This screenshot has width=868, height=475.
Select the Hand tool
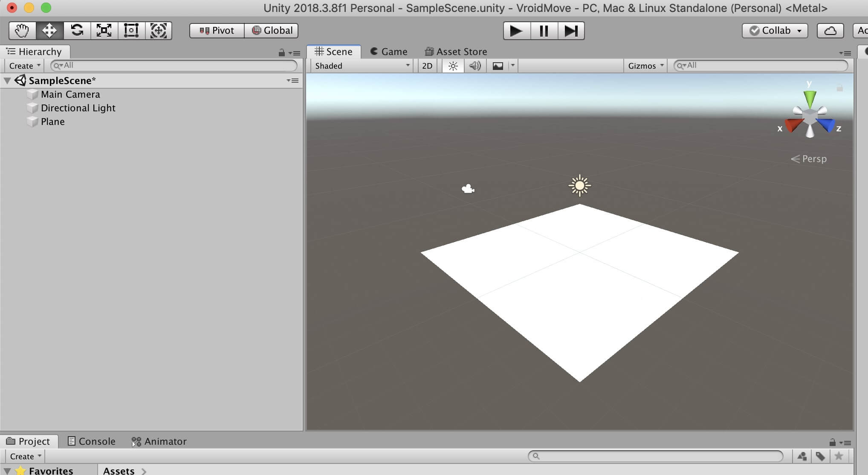click(x=23, y=31)
